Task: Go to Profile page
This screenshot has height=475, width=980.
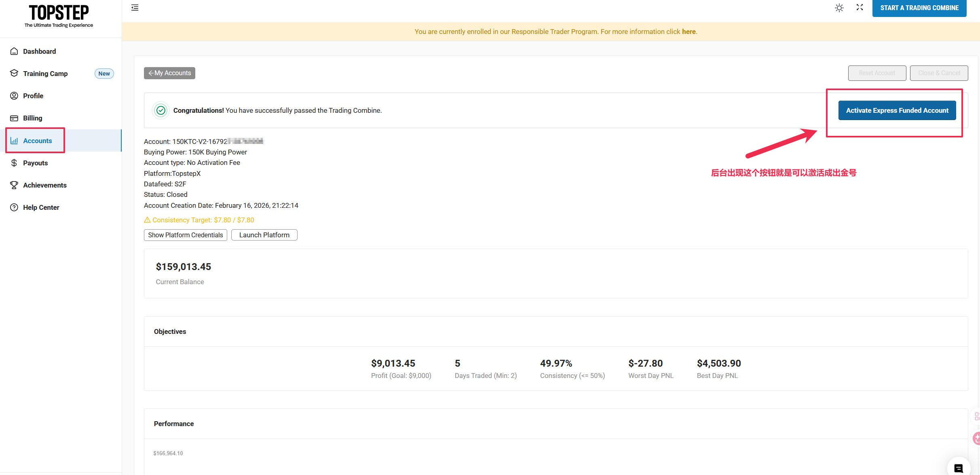Action: pyautogui.click(x=61, y=96)
